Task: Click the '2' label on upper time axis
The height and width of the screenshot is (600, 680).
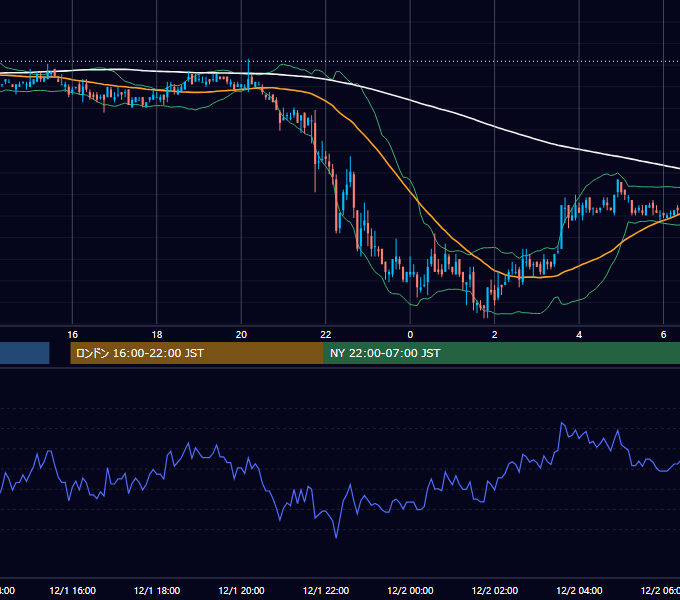Action: pyautogui.click(x=494, y=335)
